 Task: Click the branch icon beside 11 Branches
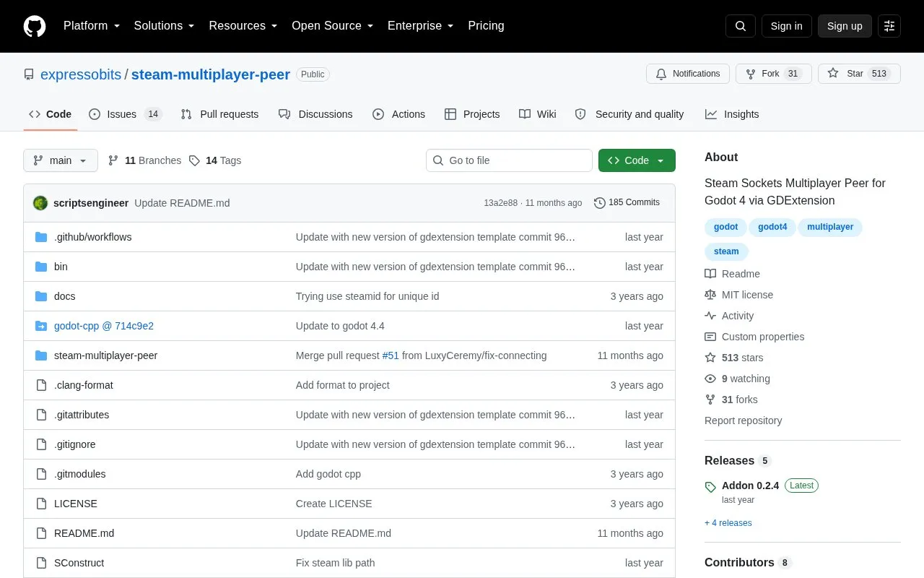113,160
